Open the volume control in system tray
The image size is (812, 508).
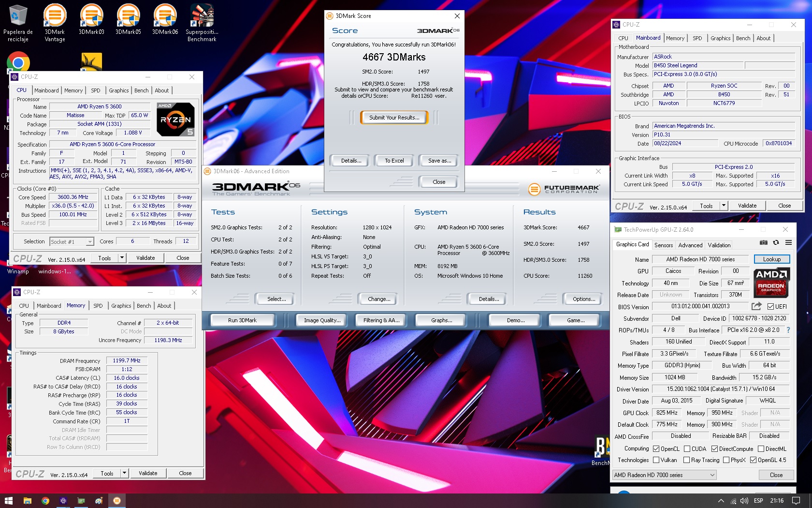point(744,501)
